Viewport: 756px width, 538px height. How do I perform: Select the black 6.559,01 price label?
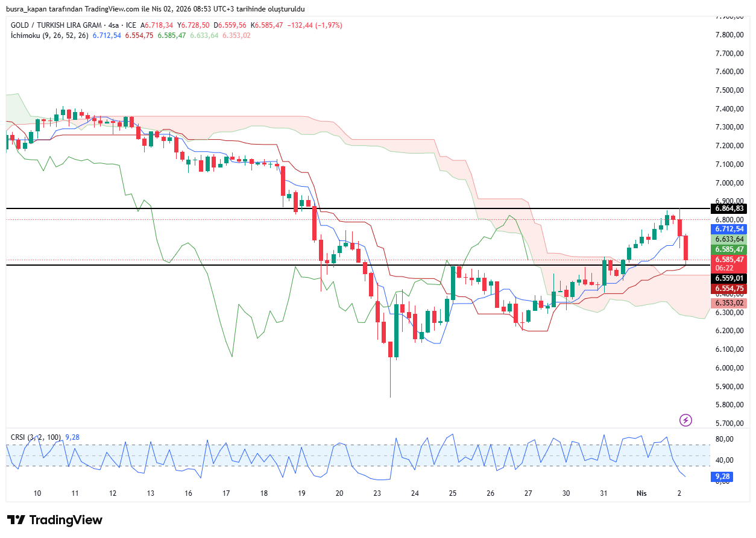(x=729, y=278)
